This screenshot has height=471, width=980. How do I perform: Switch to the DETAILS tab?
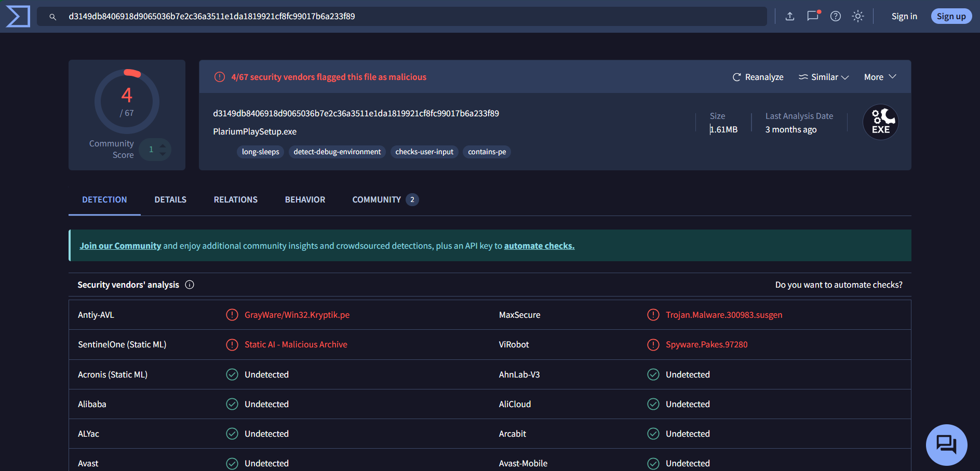pyautogui.click(x=170, y=199)
